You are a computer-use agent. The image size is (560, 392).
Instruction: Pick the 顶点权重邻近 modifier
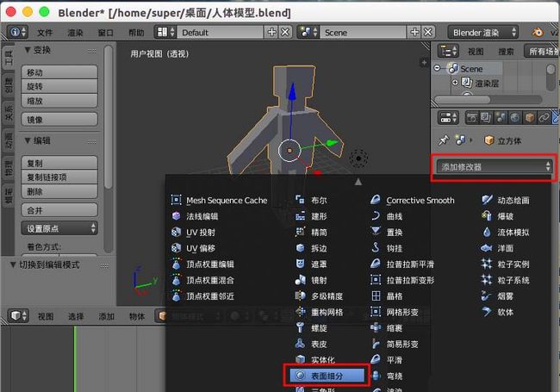[202, 296]
